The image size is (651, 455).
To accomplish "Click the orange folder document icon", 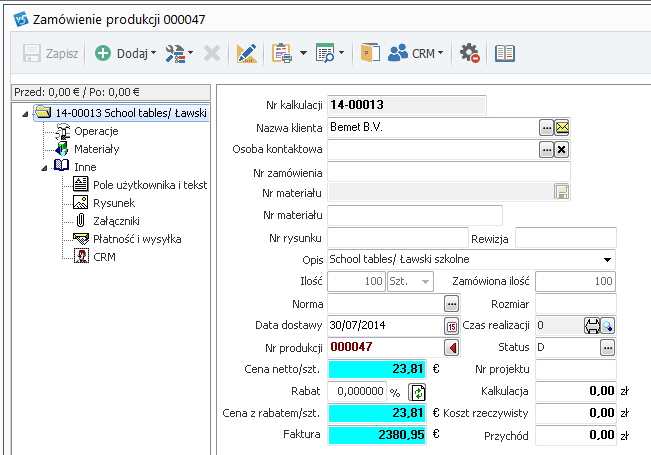I will pos(370,53).
